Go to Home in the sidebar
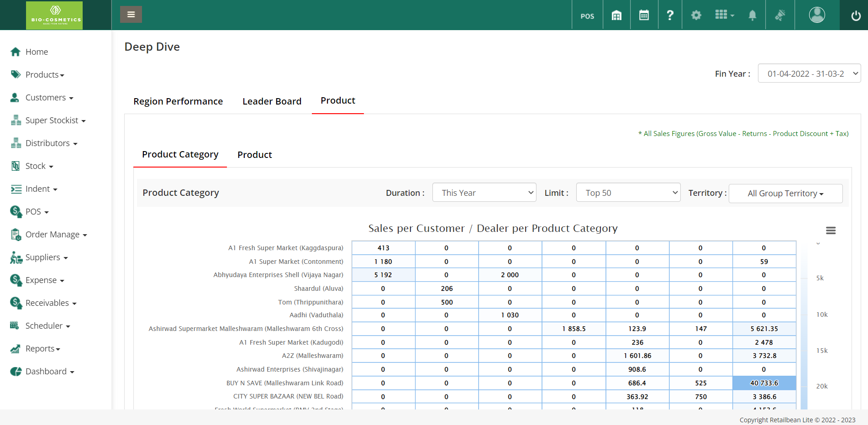 37,52
